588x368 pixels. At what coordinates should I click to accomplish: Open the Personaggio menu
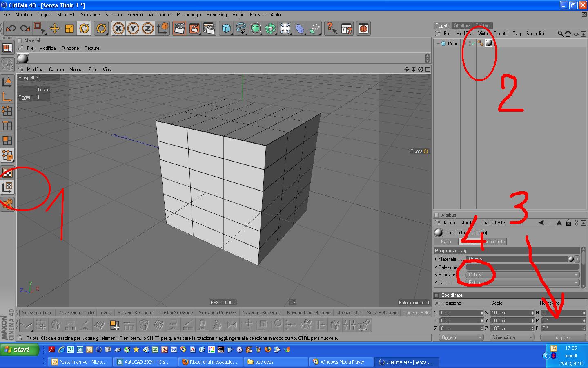tap(189, 15)
